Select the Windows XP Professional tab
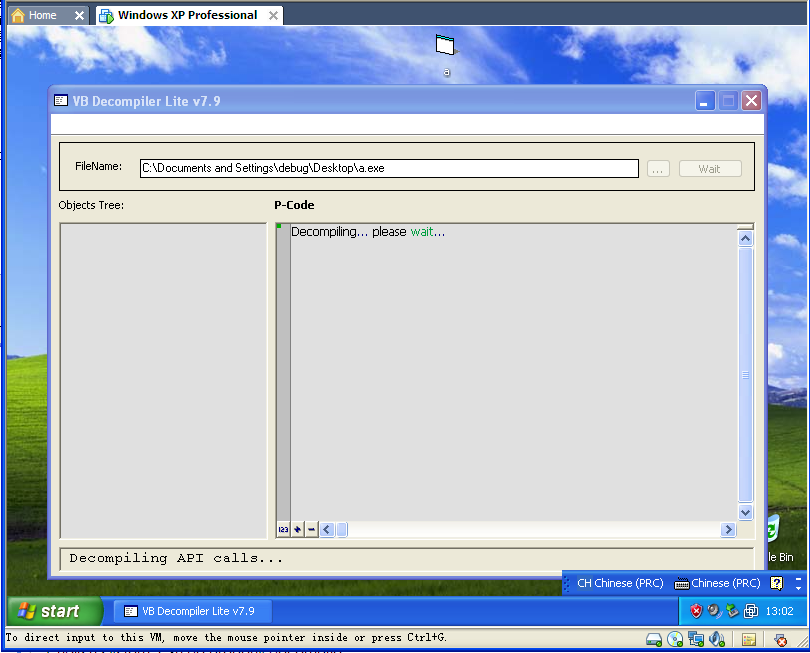The image size is (810, 653). [x=187, y=15]
